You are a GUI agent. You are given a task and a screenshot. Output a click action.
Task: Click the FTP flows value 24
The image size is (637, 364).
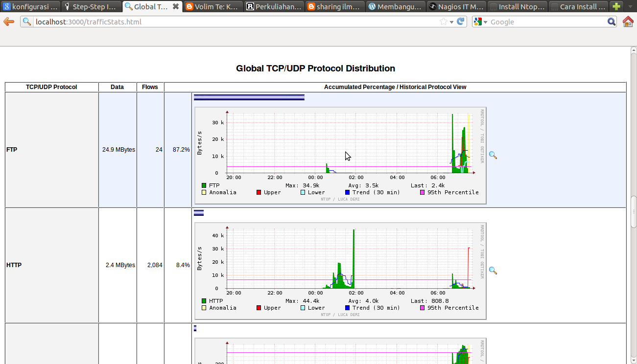click(159, 150)
